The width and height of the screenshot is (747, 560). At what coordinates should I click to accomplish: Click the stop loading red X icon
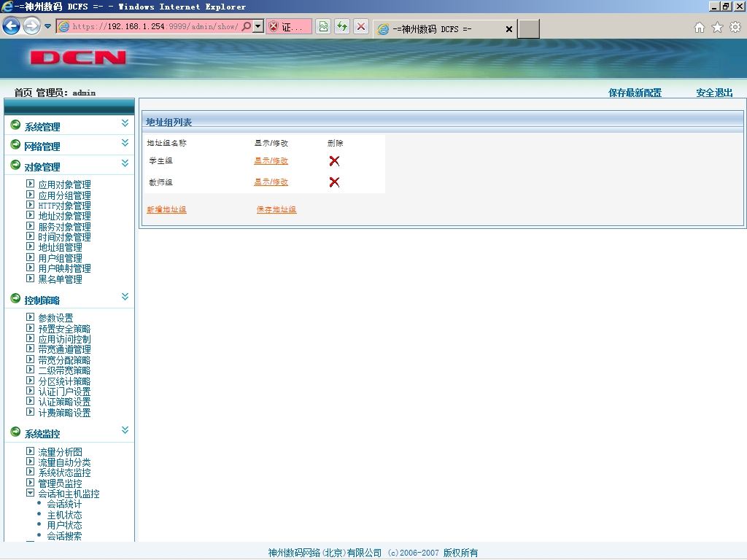click(361, 26)
